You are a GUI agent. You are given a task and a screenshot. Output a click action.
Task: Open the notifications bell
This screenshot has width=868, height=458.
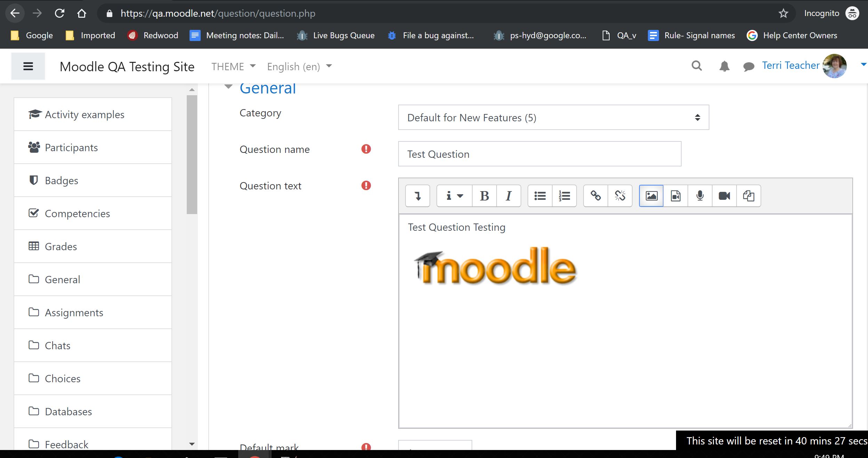[x=724, y=66]
